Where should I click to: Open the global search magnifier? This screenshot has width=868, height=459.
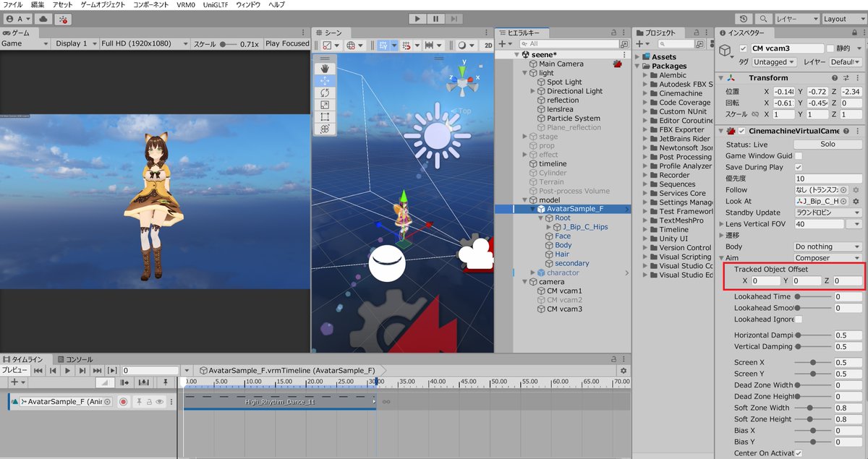[x=762, y=19]
